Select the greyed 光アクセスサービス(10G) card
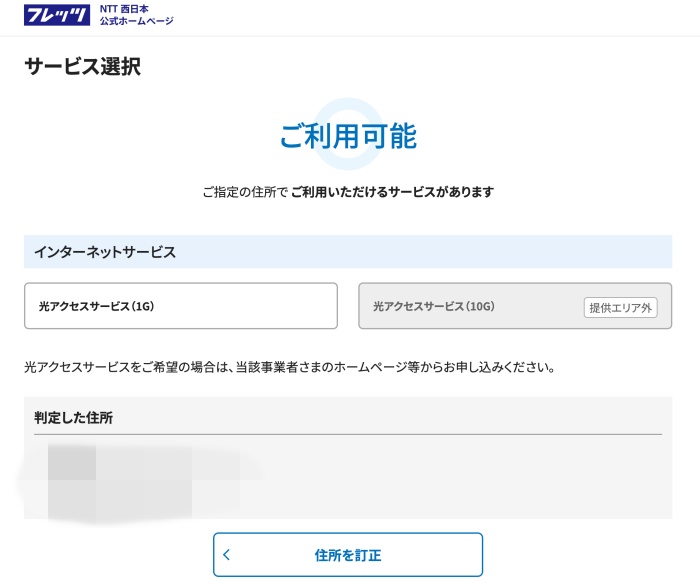Viewport: 700px width, 582px height. (515, 306)
